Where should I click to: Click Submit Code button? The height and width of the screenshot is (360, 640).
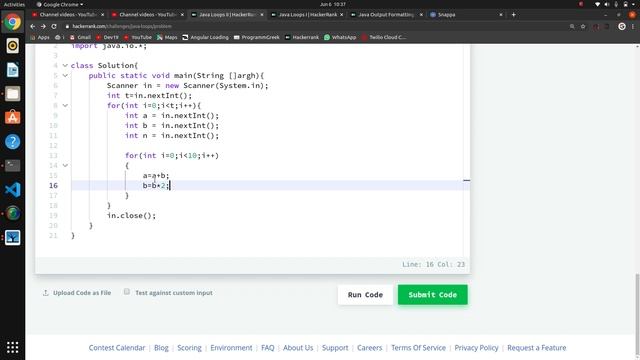433,295
